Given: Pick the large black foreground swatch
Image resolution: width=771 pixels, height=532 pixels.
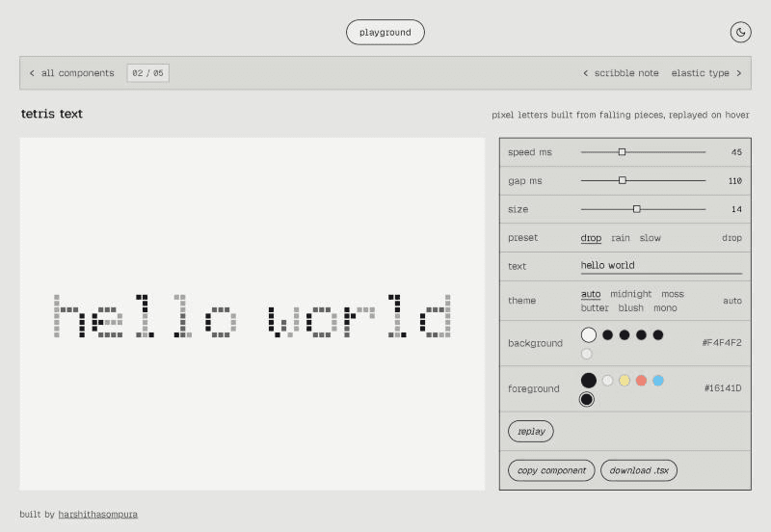Looking at the screenshot, I should pyautogui.click(x=589, y=380).
